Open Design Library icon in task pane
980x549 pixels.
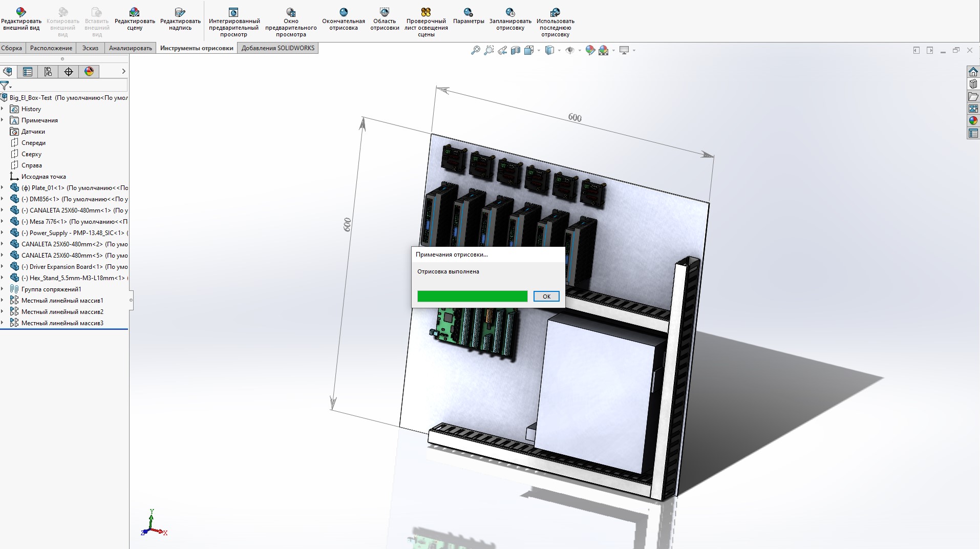click(x=973, y=84)
